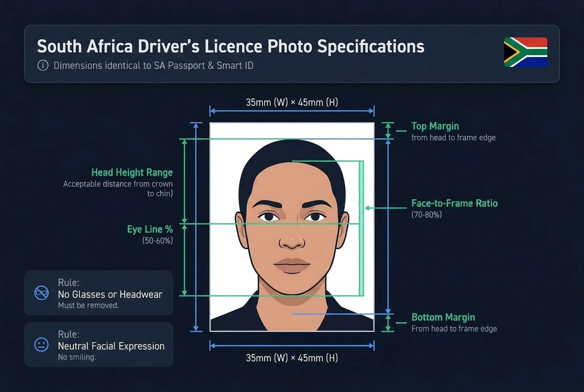Screen dimensions: 584x392
Task: Click the Eye Line measurement arrow
Action: [x=185, y=257]
